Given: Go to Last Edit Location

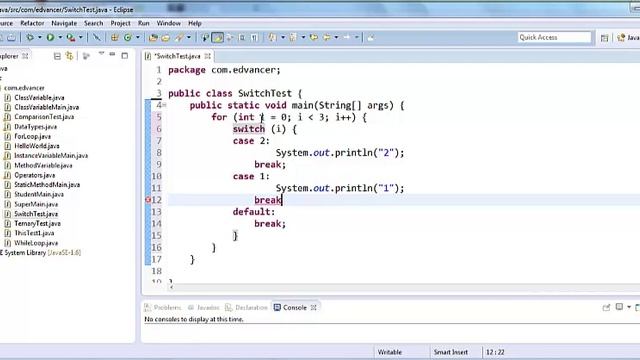Looking at the screenshot, I should pos(313,38).
